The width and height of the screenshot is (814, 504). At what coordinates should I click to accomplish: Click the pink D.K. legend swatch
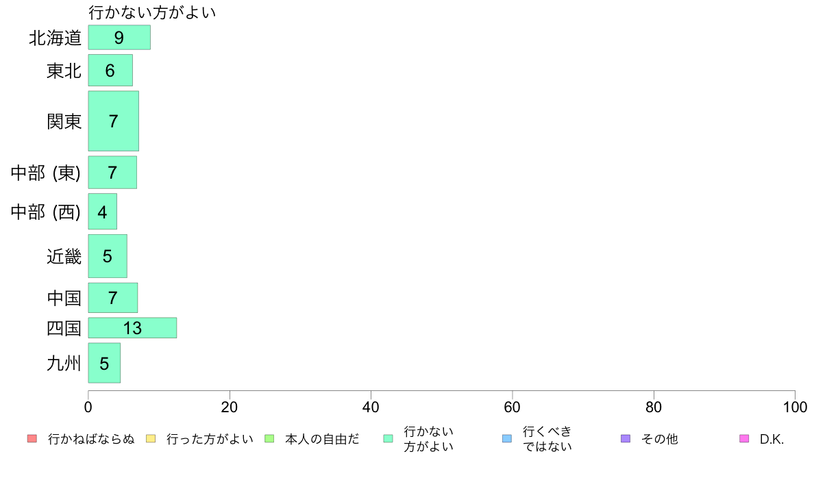[744, 438]
